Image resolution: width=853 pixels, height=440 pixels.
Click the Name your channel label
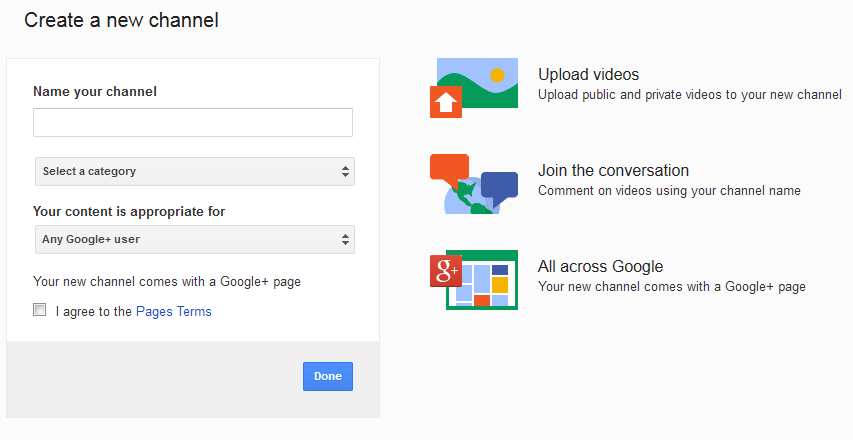[x=95, y=91]
